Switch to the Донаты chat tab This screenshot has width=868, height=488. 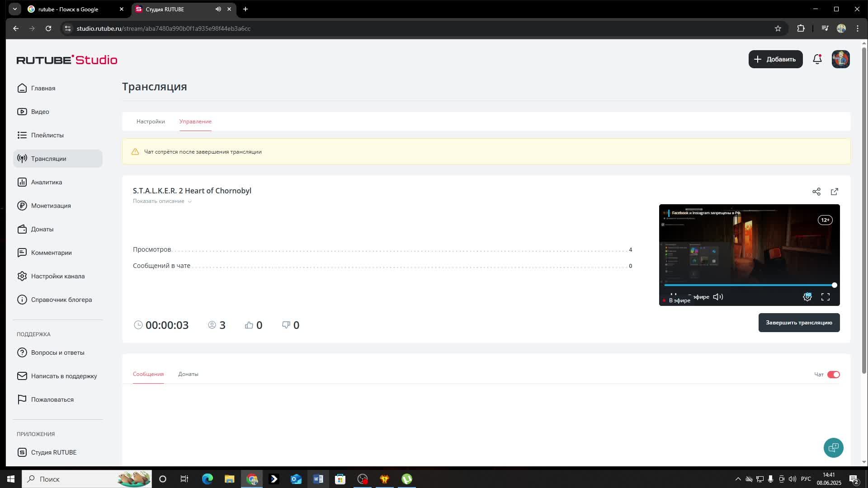pyautogui.click(x=188, y=374)
